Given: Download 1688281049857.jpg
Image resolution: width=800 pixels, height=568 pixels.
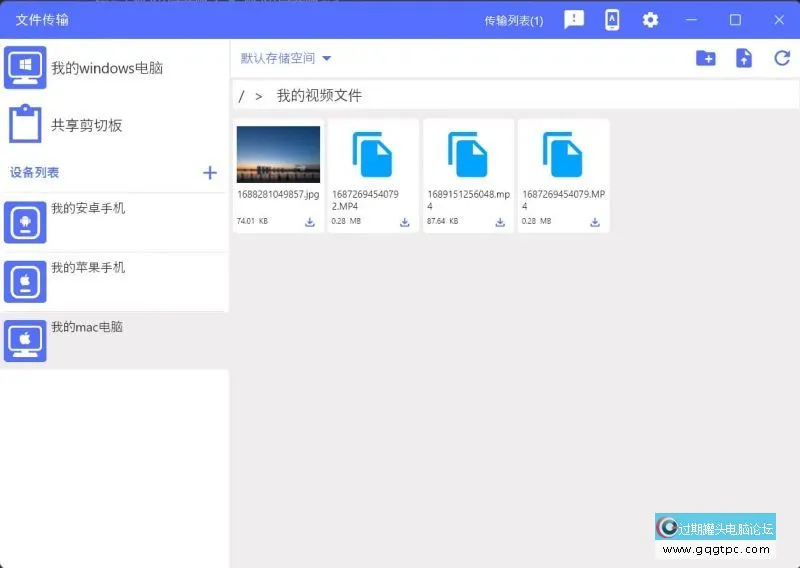Looking at the screenshot, I should (310, 222).
